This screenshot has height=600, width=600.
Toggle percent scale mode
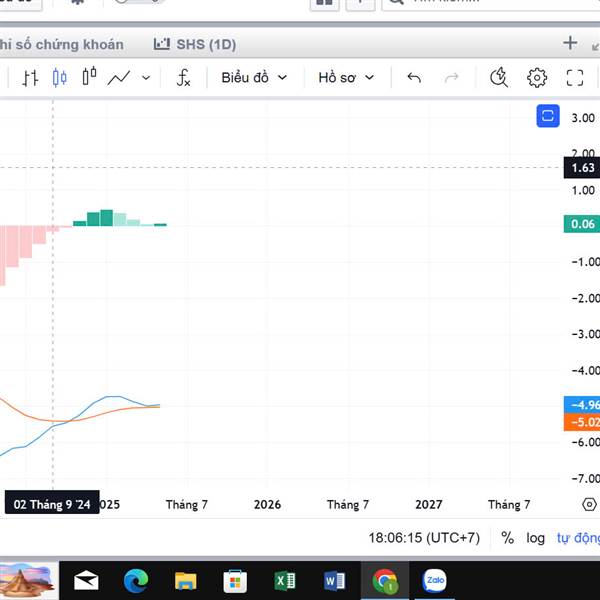pyautogui.click(x=507, y=538)
